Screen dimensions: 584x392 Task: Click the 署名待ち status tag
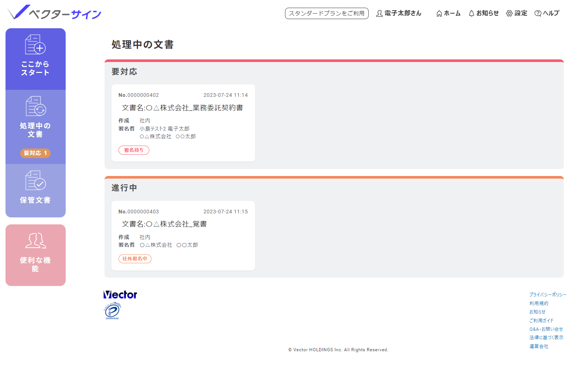(x=134, y=150)
